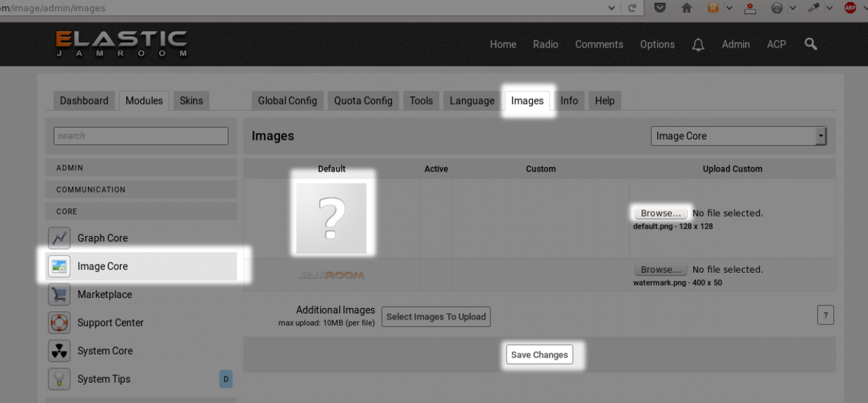Open the Language tab

coord(472,100)
